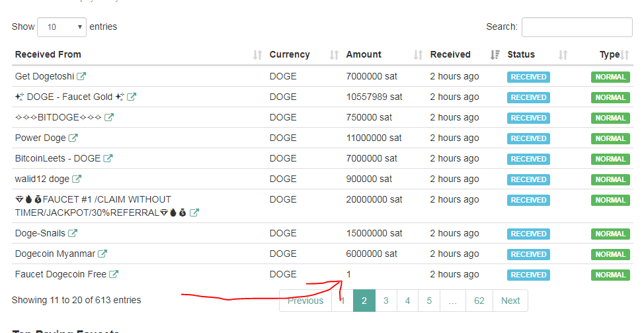Click external link icon beside Dogecoin Myanmar
Image resolution: width=644 pixels, height=333 pixels.
click(102, 254)
